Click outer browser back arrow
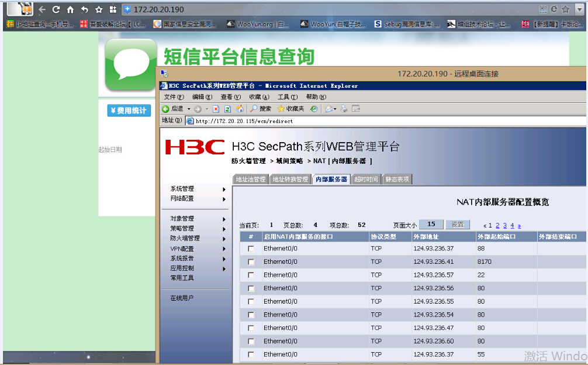This screenshot has height=365, width=588. (x=42, y=9)
